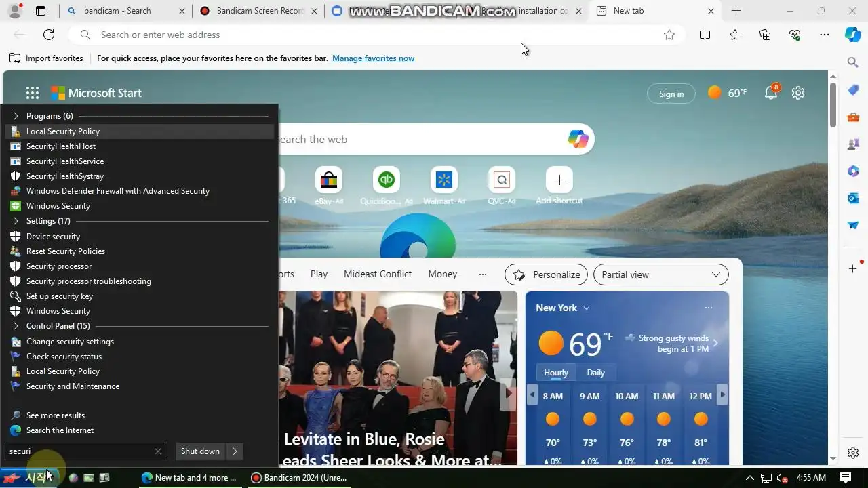Click the address bar input field

click(376, 35)
